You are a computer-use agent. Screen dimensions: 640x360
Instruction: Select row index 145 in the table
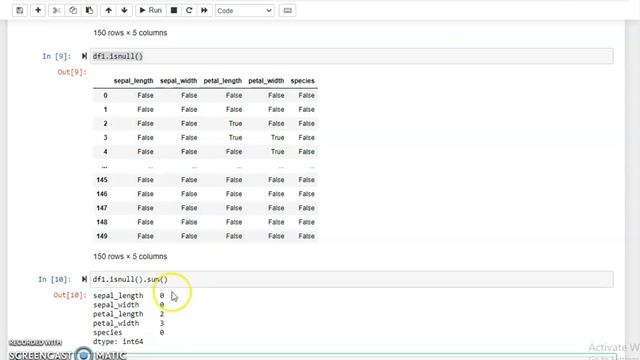point(102,180)
